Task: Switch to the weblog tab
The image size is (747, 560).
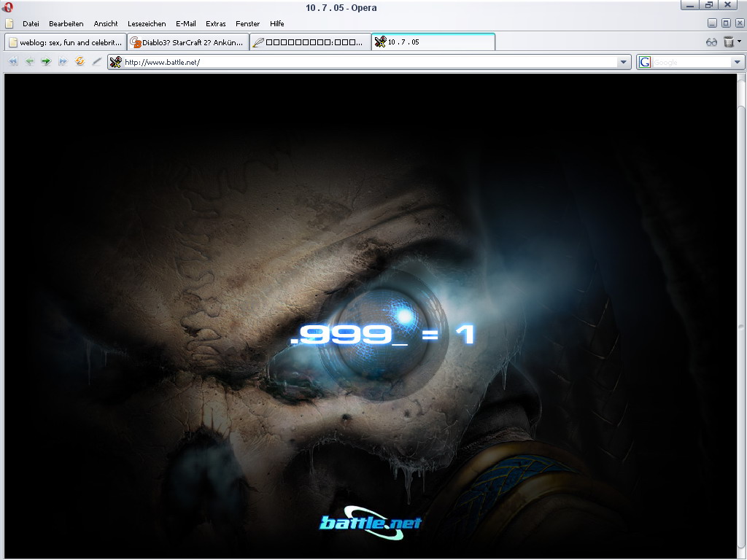Action: (x=65, y=42)
